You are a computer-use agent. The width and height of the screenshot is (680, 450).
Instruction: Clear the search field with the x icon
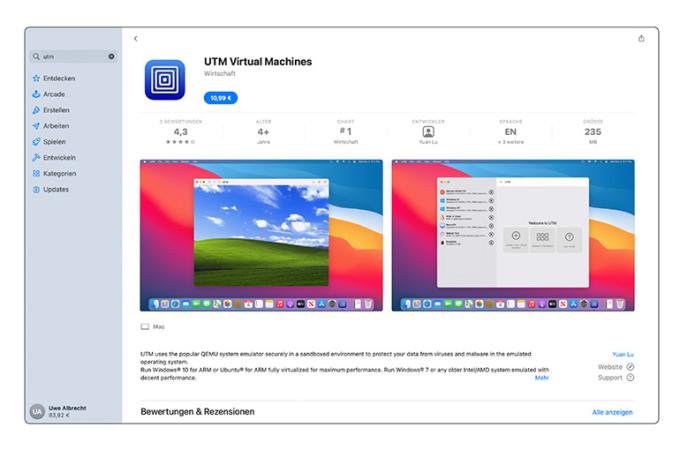pyautogui.click(x=111, y=56)
